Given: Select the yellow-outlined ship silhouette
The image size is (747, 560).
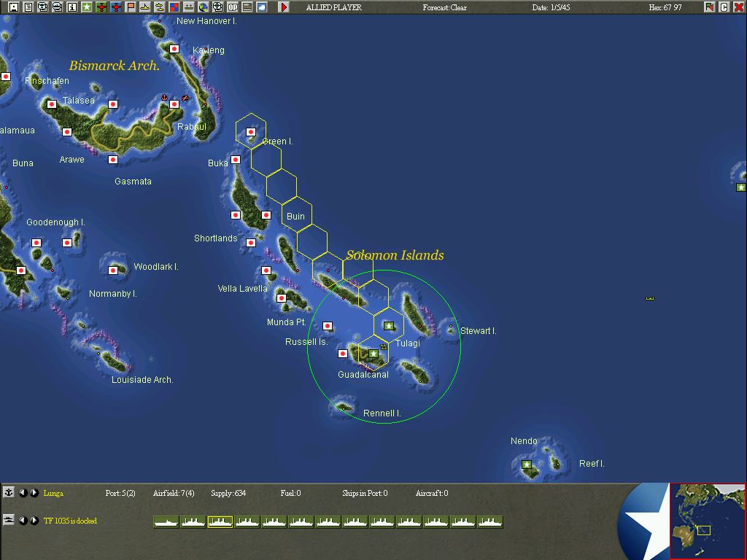Looking at the screenshot, I should point(220,522).
